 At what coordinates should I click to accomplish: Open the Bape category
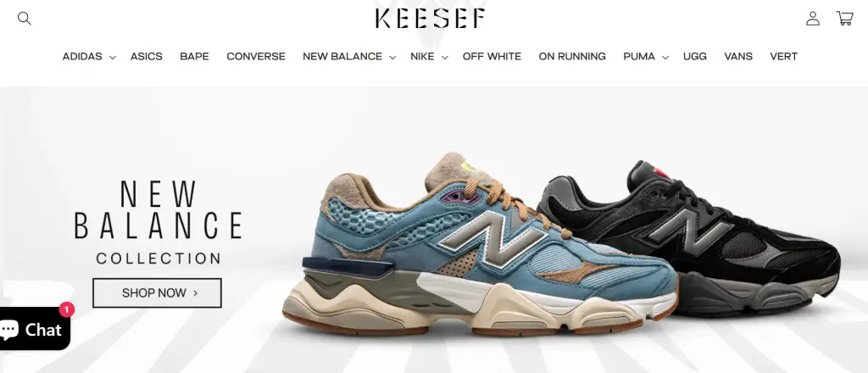(194, 57)
